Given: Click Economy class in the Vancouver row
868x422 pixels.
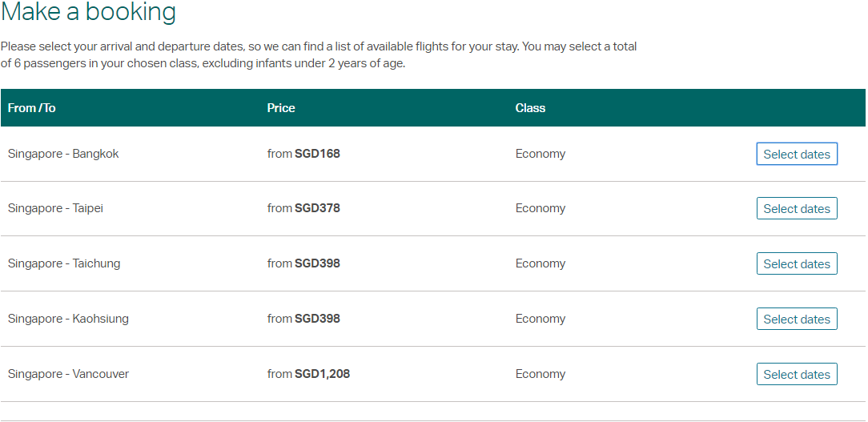Looking at the screenshot, I should tap(540, 374).
